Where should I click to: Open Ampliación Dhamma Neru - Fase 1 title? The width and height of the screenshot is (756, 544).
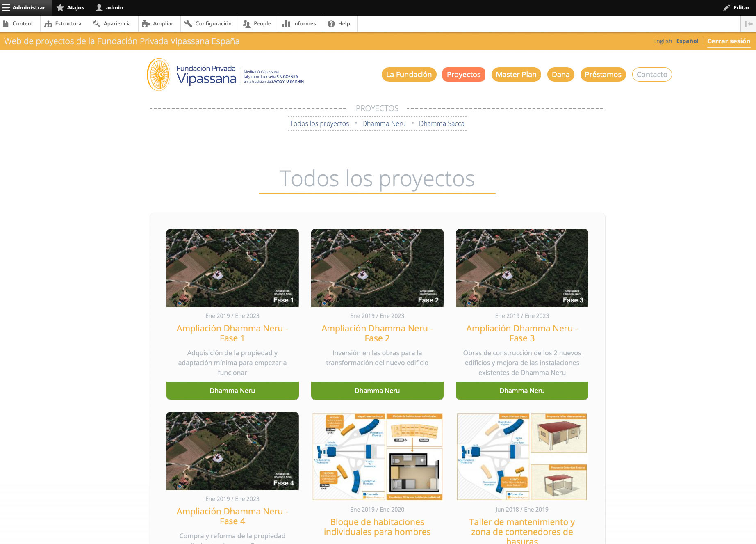coord(232,333)
